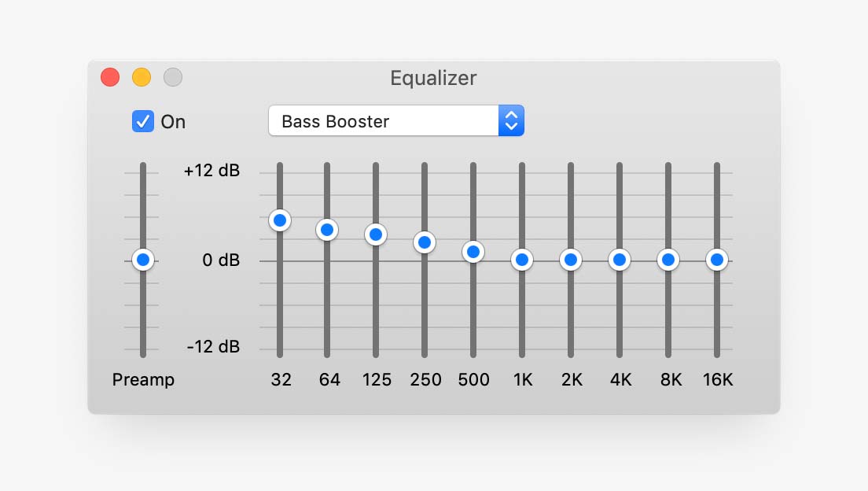This screenshot has width=868, height=491.
Task: Click the Equalizer window title text
Action: 433,78
